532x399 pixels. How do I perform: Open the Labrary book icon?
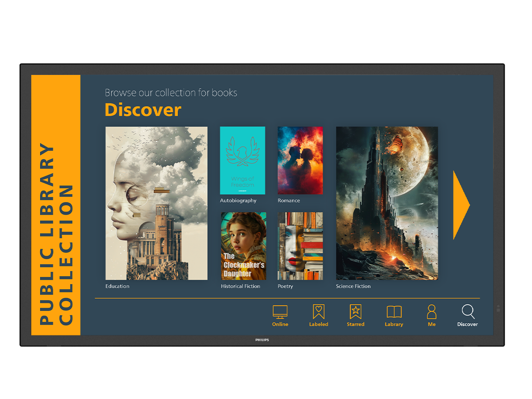[394, 312]
